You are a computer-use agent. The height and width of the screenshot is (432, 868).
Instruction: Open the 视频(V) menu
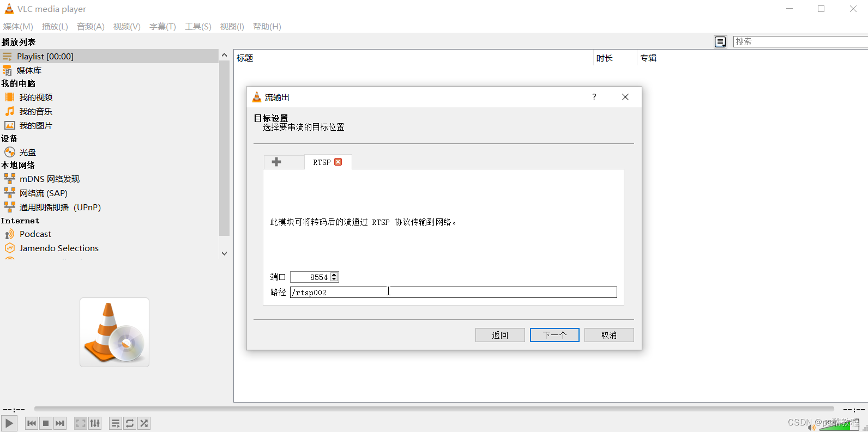[x=127, y=26]
